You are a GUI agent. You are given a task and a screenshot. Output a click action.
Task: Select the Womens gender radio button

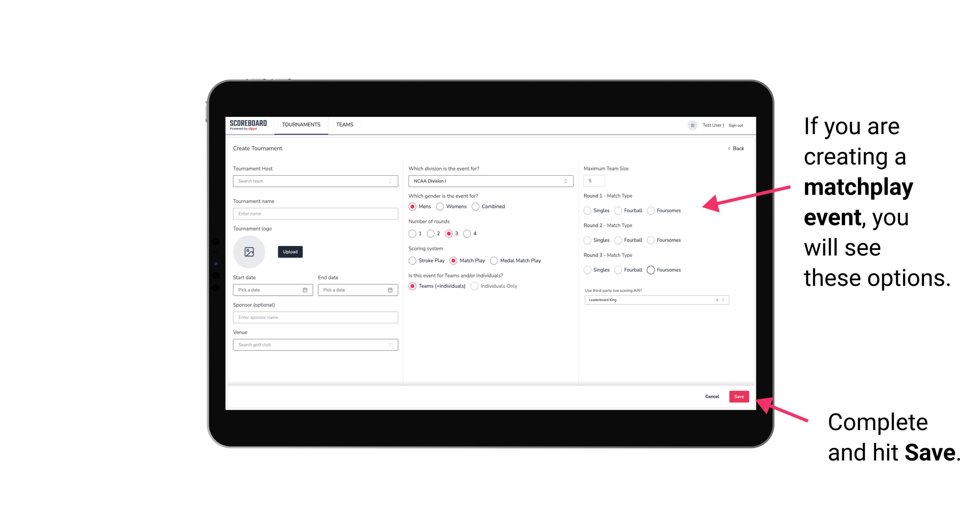pyautogui.click(x=440, y=206)
